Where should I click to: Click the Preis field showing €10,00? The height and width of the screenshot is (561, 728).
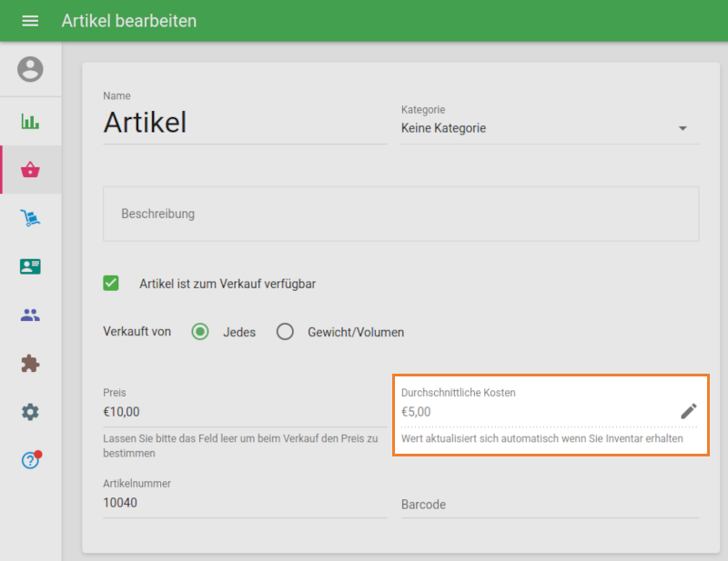(x=244, y=412)
